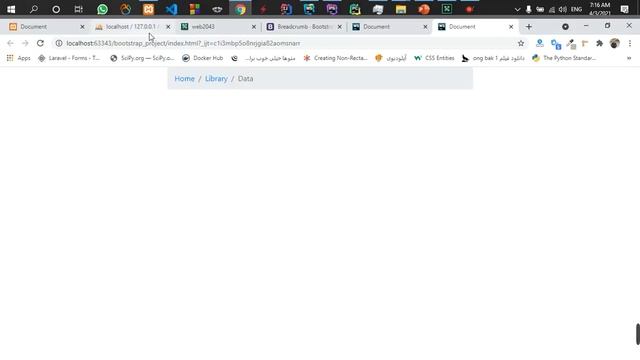The width and height of the screenshot is (640, 360).
Task: Open WhatsApp from the taskbar
Action: coord(102,9)
